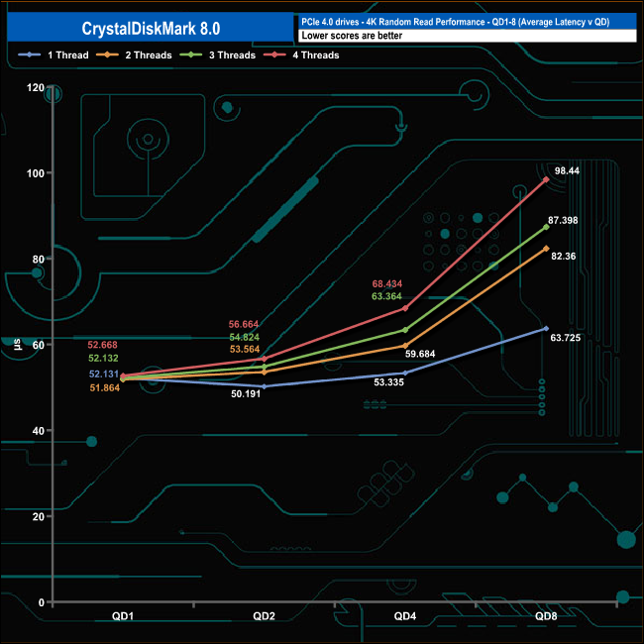Click the 54.824 data label
Viewport: 644px width, 644px height.
(x=245, y=337)
